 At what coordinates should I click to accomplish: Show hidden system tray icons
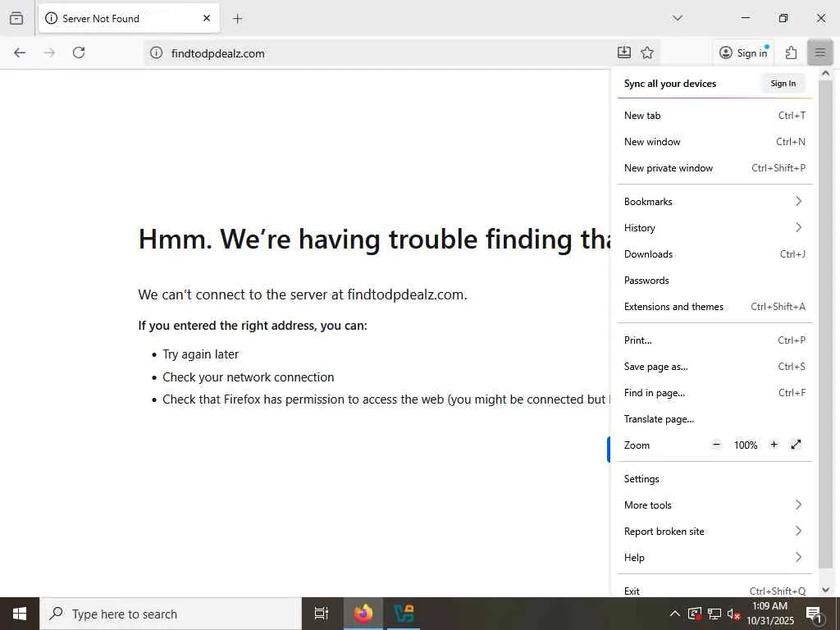click(x=675, y=614)
